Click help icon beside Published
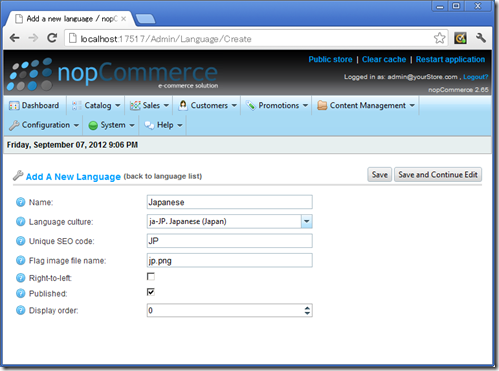 coord(20,293)
